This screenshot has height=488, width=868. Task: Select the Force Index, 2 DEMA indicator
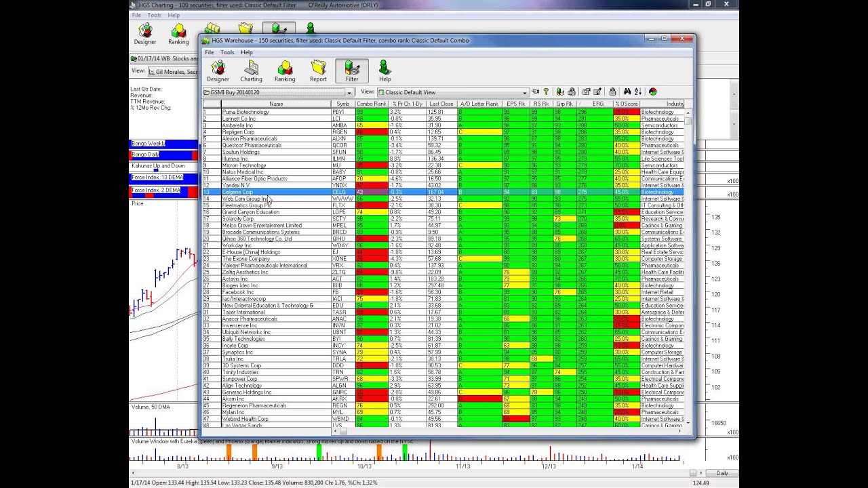(156, 190)
